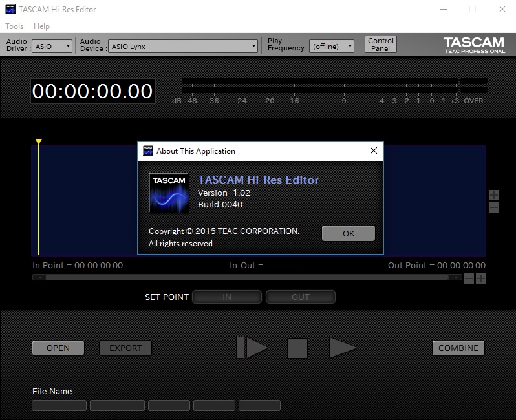Click the yellow playhead marker
This screenshot has height=420, width=516.
click(x=39, y=142)
